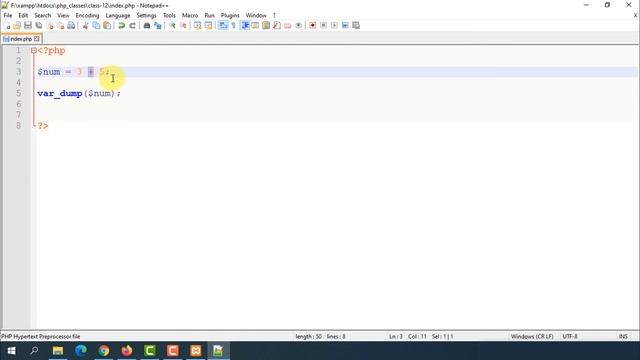Click the <?php opening tag line
This screenshot has width=640, height=360.
point(51,51)
